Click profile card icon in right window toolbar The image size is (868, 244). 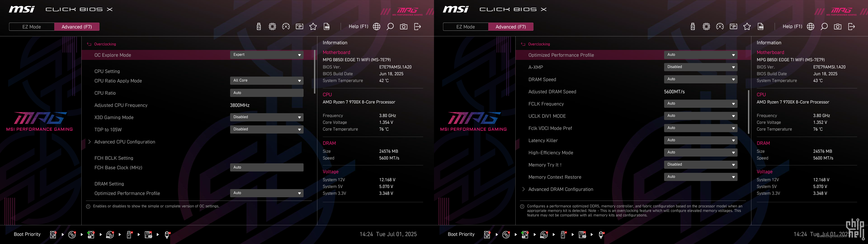734,27
